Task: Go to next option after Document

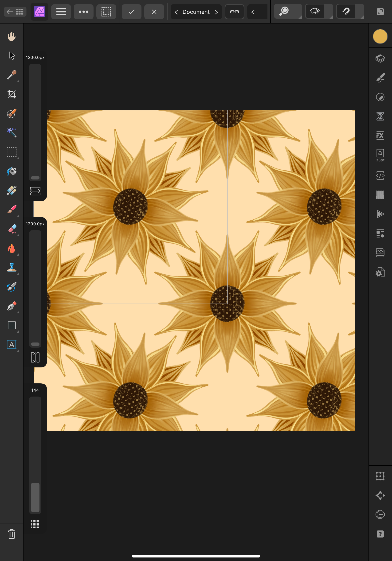Action: click(216, 12)
